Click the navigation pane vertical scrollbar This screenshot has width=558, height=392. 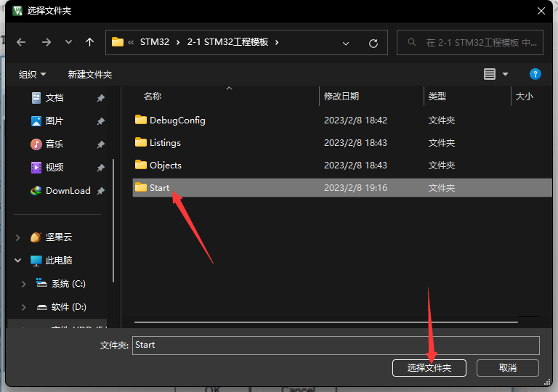pyautogui.click(x=113, y=218)
